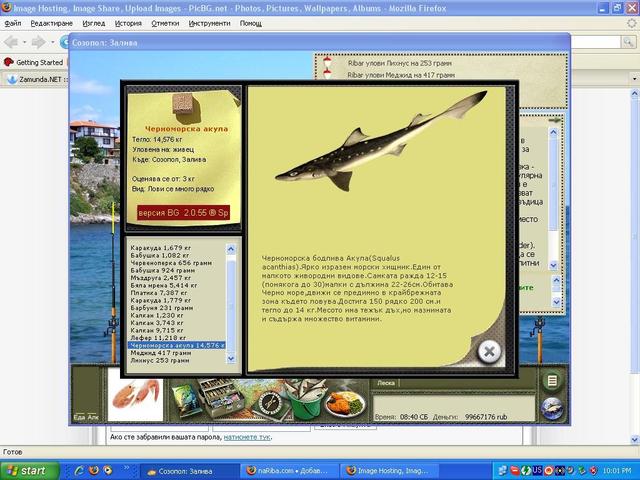Open the tackle box
640x480 pixels.
(221, 397)
